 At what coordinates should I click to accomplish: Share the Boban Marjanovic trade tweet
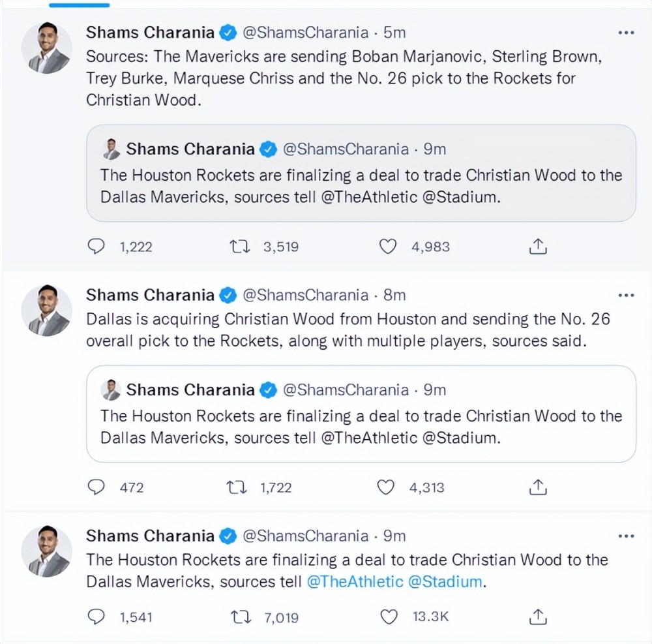537,247
